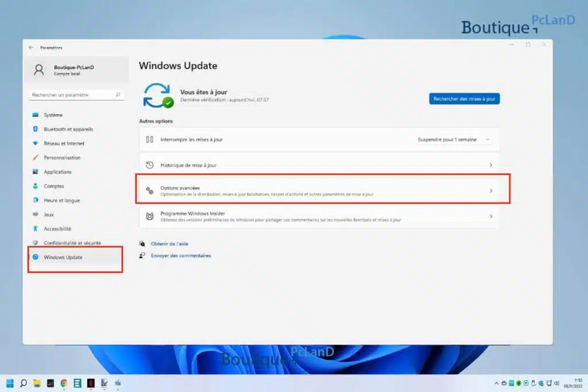The width and height of the screenshot is (588, 392).
Task: Go back using the Paramètres back arrow
Action: pyautogui.click(x=31, y=48)
